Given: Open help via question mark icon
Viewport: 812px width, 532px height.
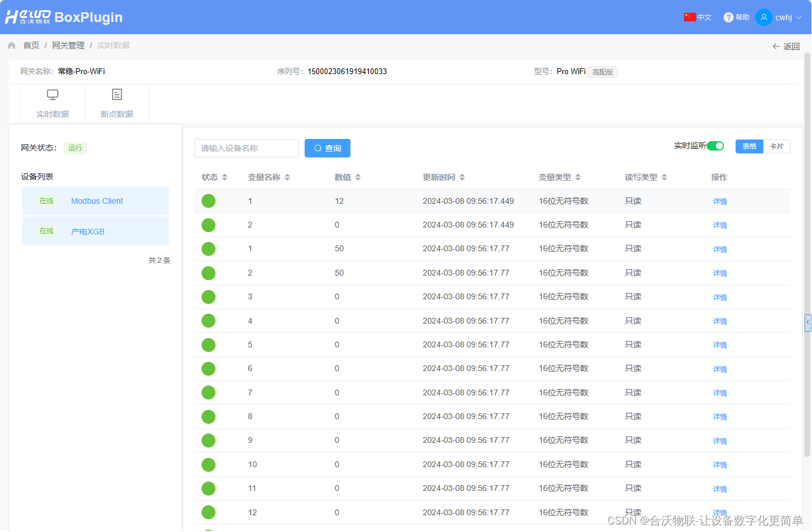Looking at the screenshot, I should [729, 17].
